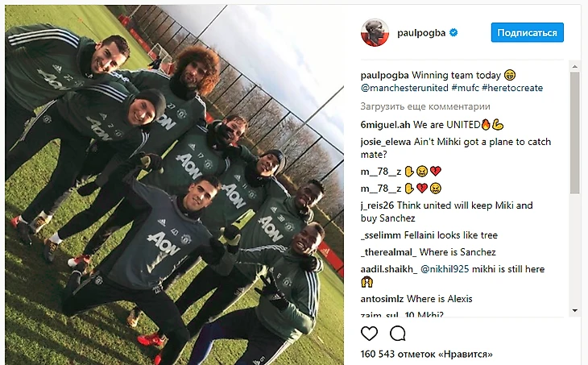Open the @nikhil925 mention link
588x365 pixels.
(445, 269)
